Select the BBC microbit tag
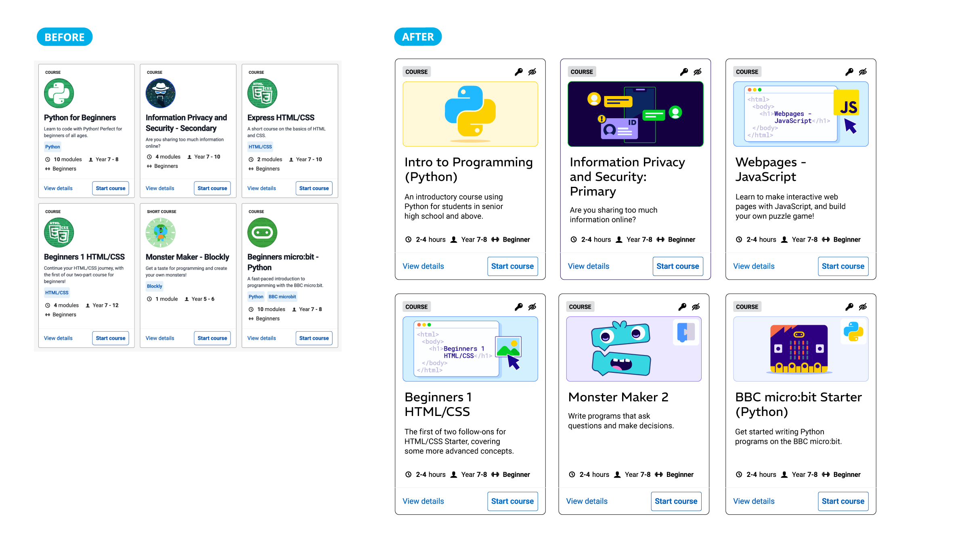 point(282,297)
